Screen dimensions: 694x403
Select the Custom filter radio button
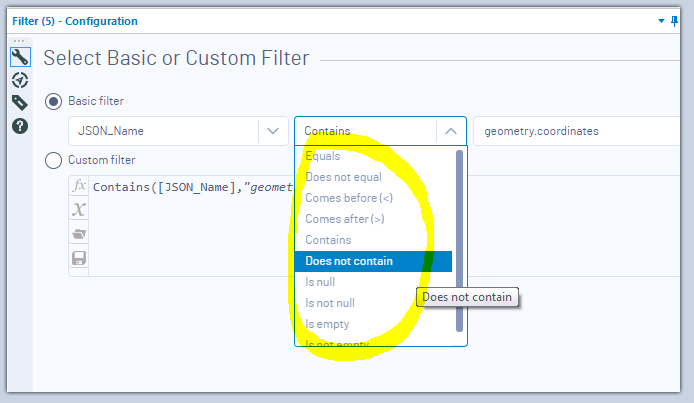click(53, 160)
